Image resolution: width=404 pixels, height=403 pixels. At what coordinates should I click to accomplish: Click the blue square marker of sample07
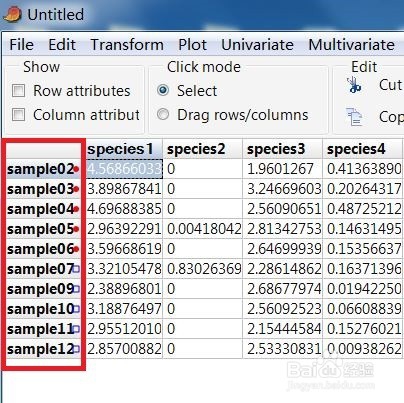[x=76, y=269]
